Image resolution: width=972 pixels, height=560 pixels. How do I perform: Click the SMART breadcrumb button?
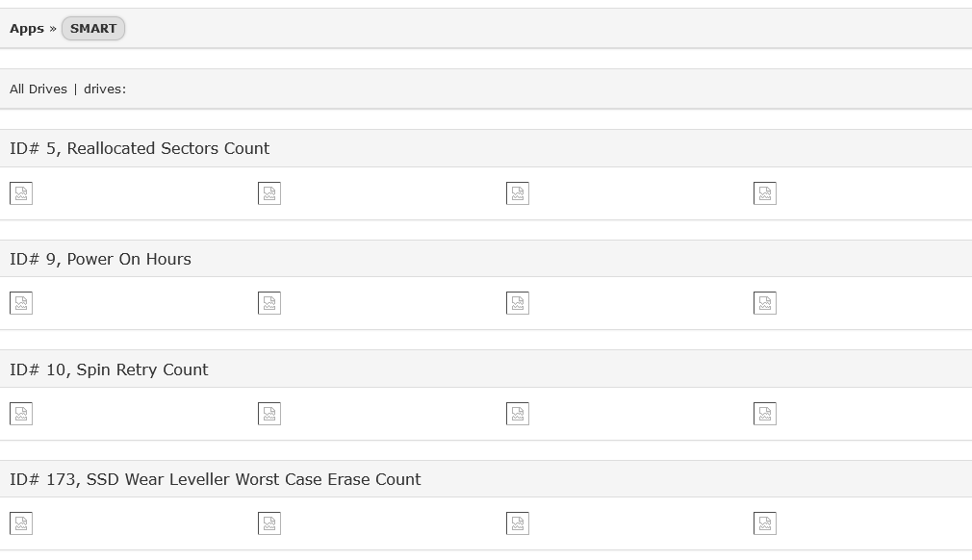coord(93,29)
